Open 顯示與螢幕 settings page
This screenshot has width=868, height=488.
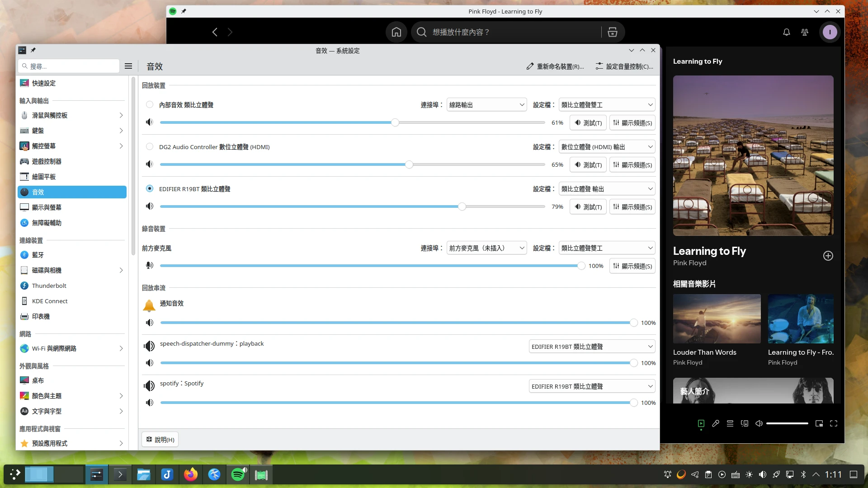47,207
